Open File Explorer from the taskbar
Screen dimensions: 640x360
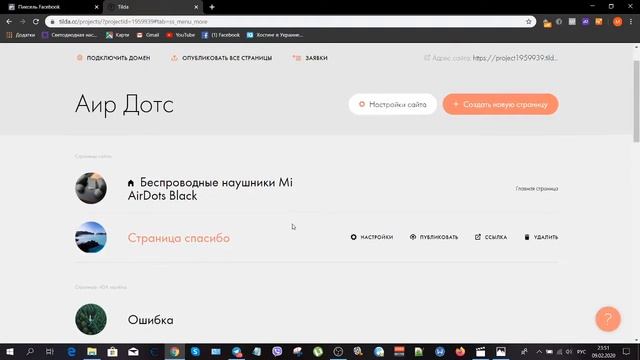[x=92, y=351]
